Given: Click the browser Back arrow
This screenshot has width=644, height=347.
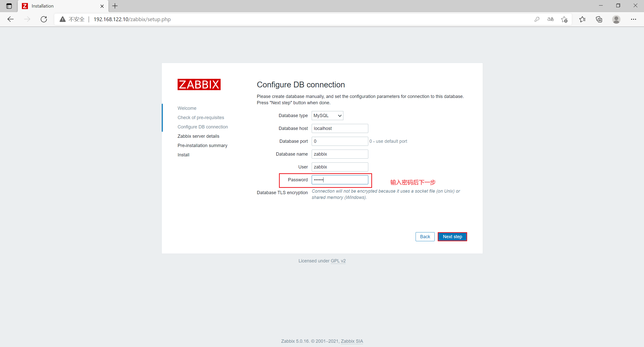Looking at the screenshot, I should click(x=11, y=19).
